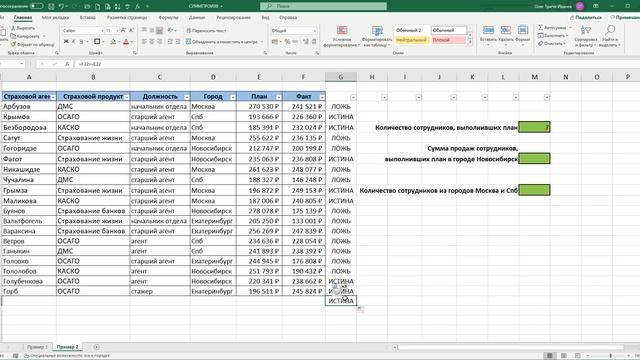Click the decrease indent icon
The image size is (640, 360).
coord(170,42)
